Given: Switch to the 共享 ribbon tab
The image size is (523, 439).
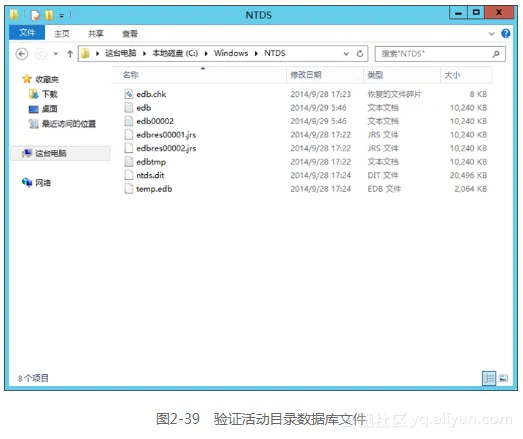Looking at the screenshot, I should [96, 33].
